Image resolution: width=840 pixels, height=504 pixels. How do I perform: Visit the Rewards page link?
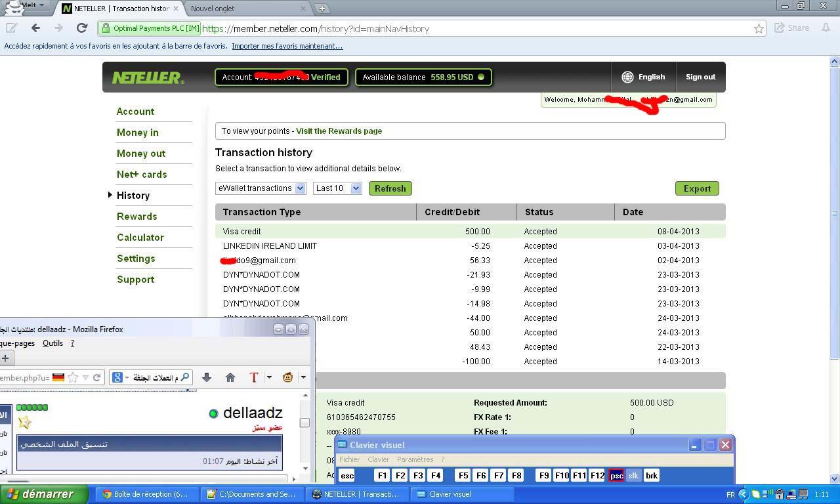[339, 131]
